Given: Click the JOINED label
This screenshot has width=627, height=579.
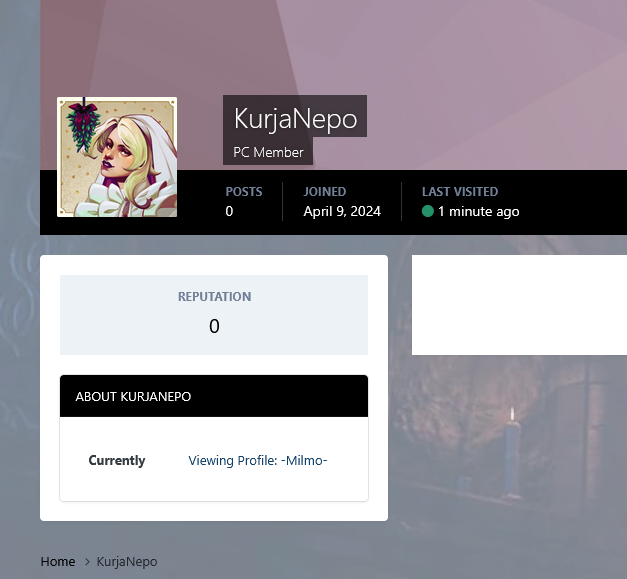Looking at the screenshot, I should tap(325, 192).
